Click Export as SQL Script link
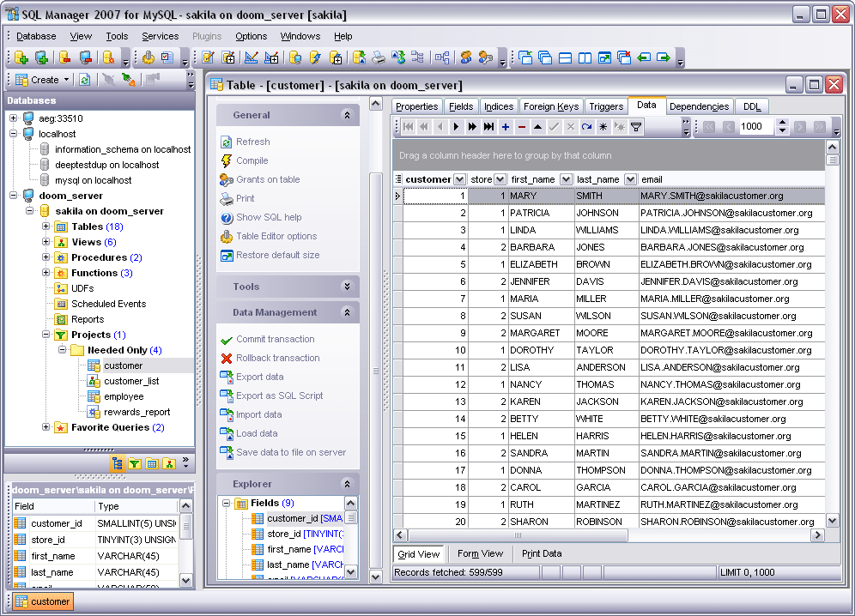The image size is (855, 616). [279, 396]
